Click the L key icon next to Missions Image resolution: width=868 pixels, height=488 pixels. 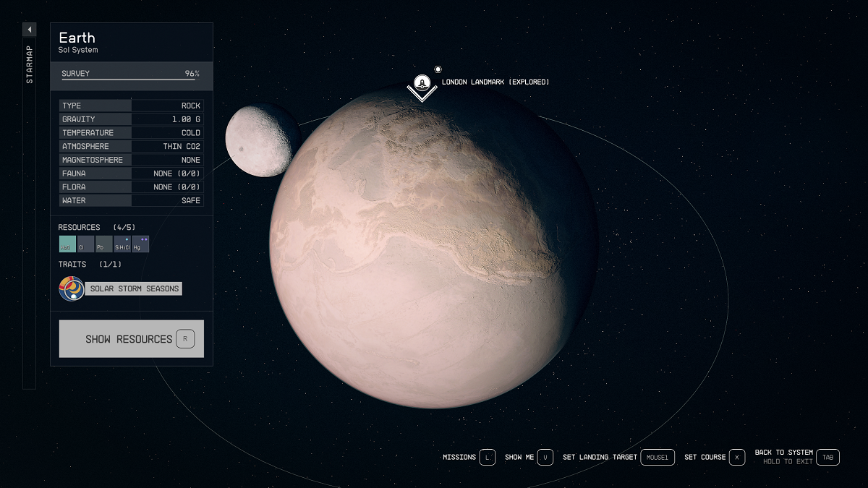[x=487, y=457]
